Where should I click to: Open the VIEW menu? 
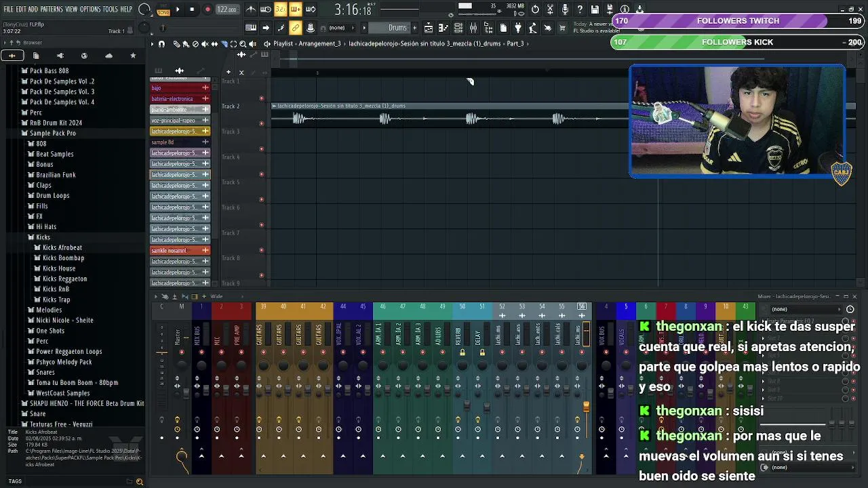pyautogui.click(x=71, y=9)
